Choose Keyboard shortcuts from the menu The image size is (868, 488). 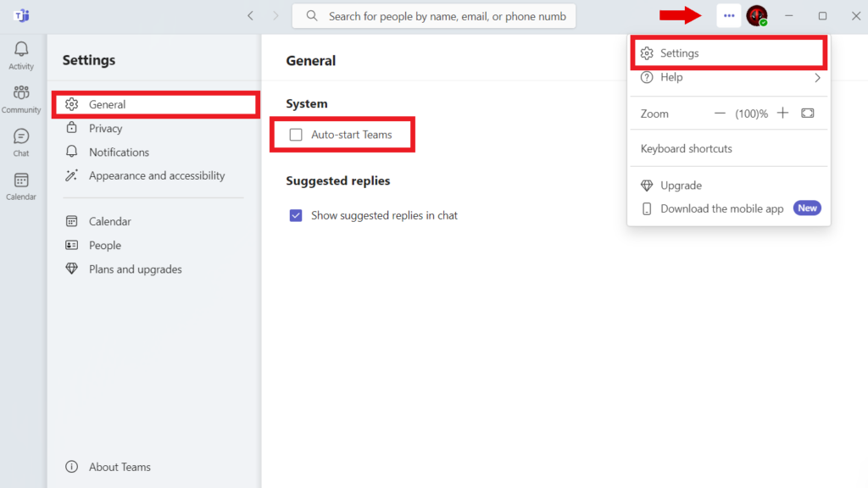tap(685, 148)
